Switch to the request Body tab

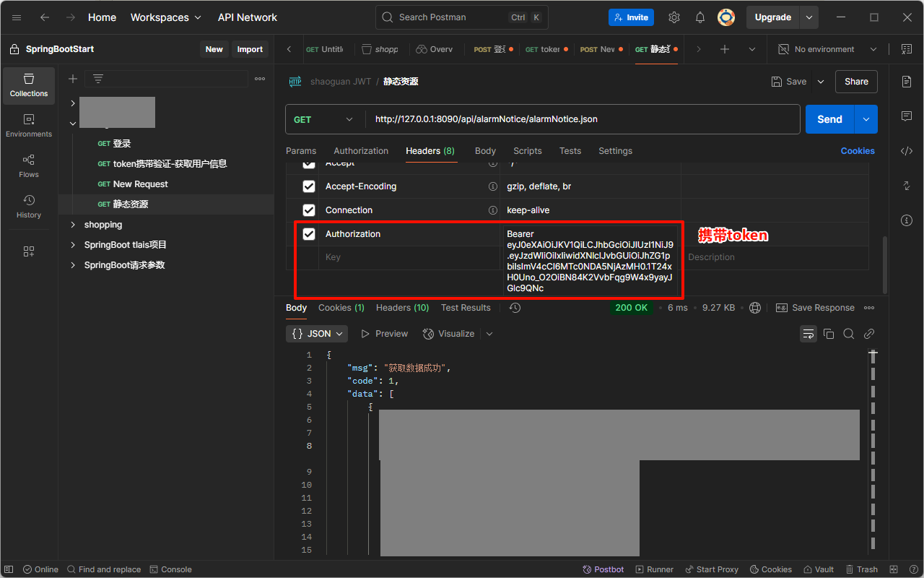click(485, 151)
